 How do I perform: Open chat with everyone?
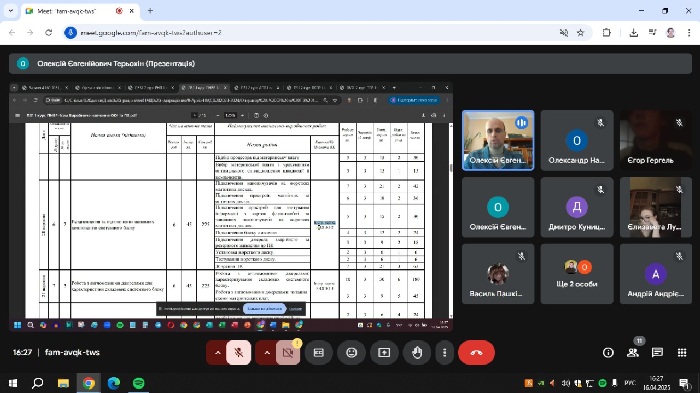[657, 352]
